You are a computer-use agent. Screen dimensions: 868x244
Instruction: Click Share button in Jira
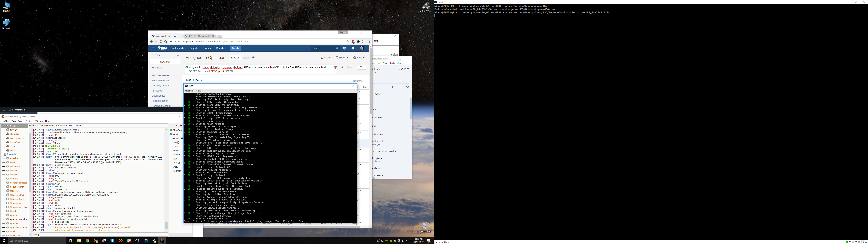[x=325, y=58]
